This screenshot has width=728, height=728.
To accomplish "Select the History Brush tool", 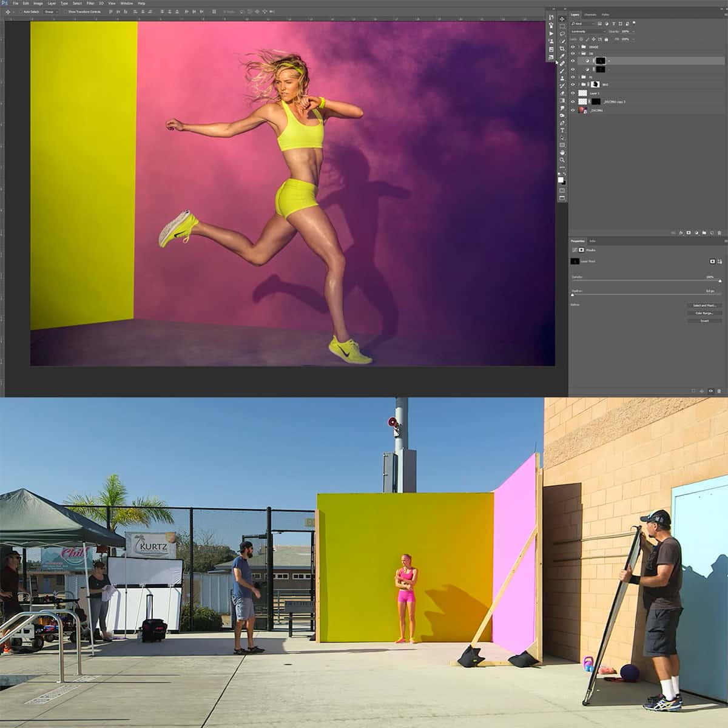I will point(562,86).
